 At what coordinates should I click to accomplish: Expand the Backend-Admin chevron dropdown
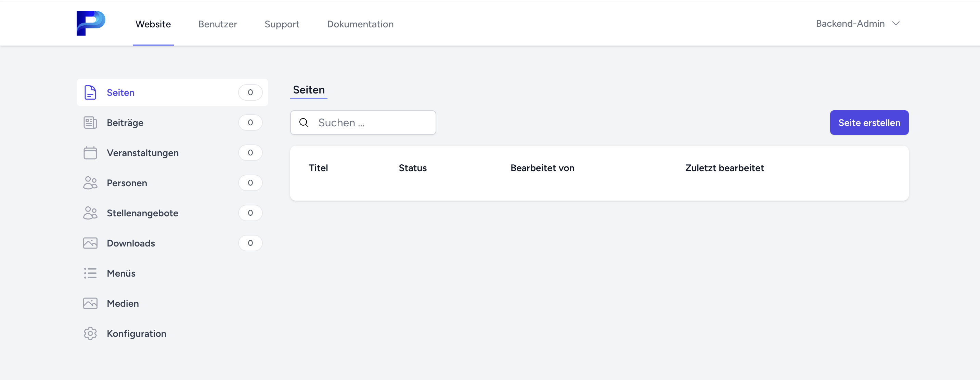pos(895,24)
